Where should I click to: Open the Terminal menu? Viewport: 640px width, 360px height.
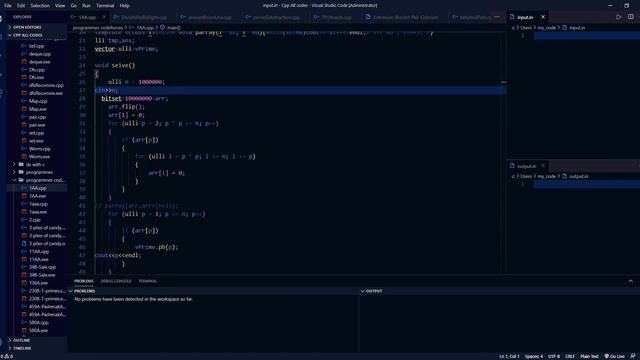click(x=105, y=6)
